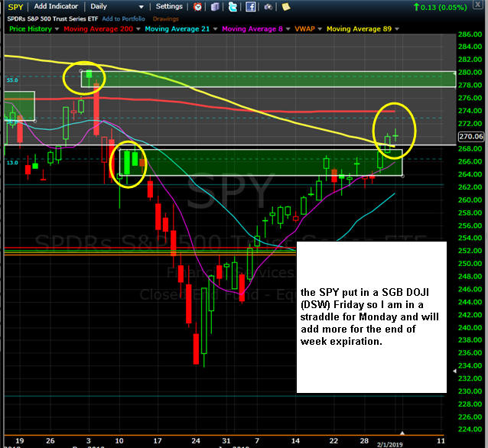
Task: Click the stacked documents copy icon
Action: pos(215,7)
